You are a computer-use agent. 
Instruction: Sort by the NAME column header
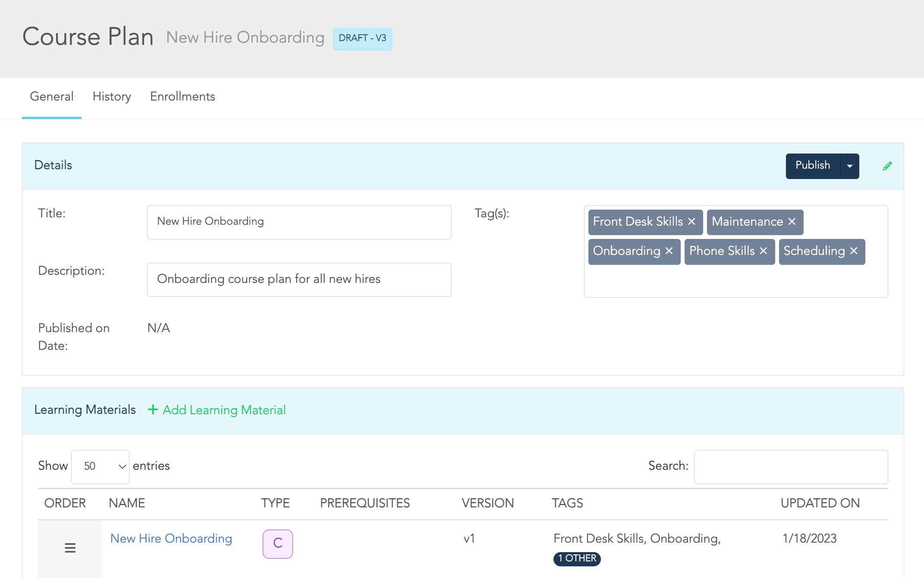(127, 503)
